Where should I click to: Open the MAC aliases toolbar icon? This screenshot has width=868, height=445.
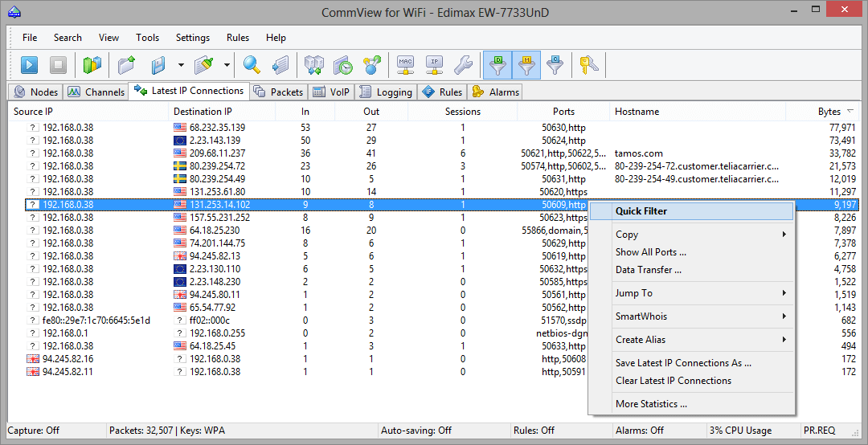tap(406, 65)
